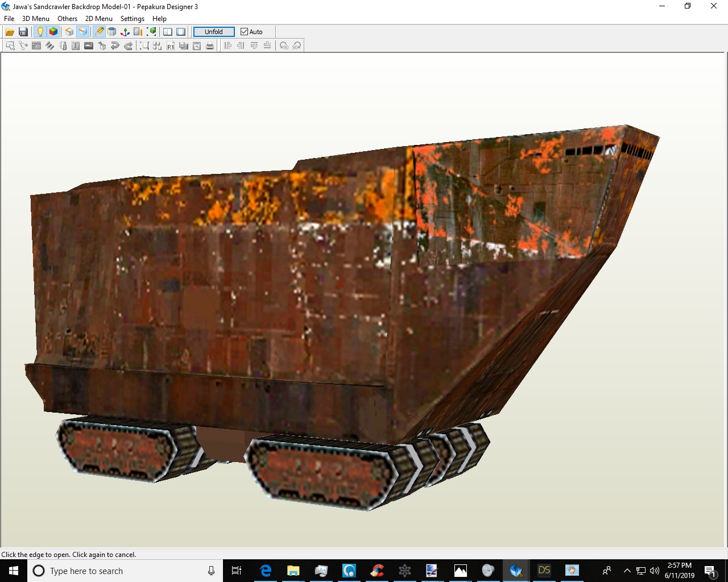
Task: Click the single square selection frame icon
Action: 144,45
